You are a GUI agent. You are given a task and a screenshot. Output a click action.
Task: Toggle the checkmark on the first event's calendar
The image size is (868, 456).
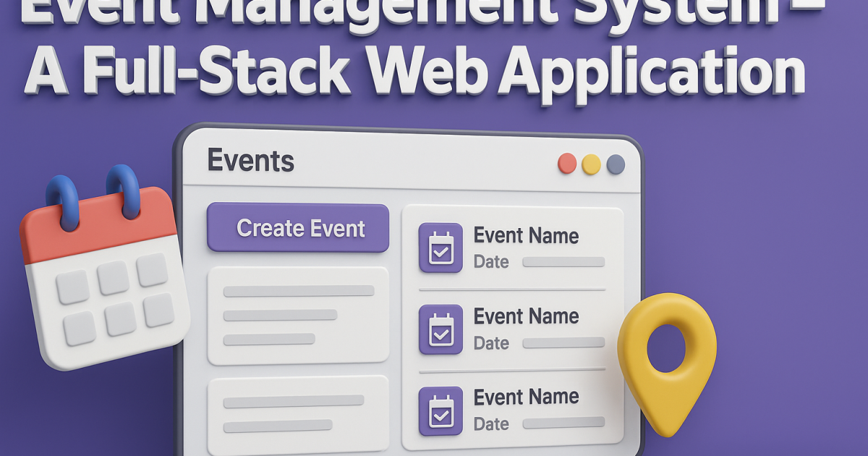(x=441, y=252)
